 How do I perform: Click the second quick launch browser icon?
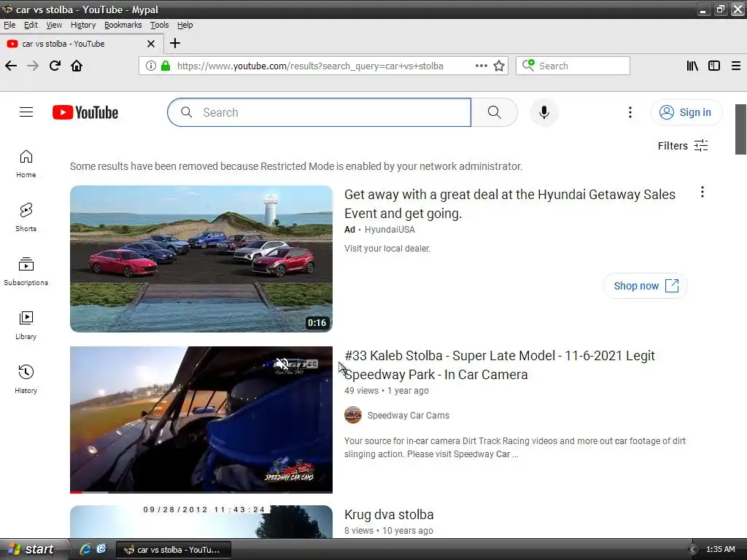pos(101,549)
